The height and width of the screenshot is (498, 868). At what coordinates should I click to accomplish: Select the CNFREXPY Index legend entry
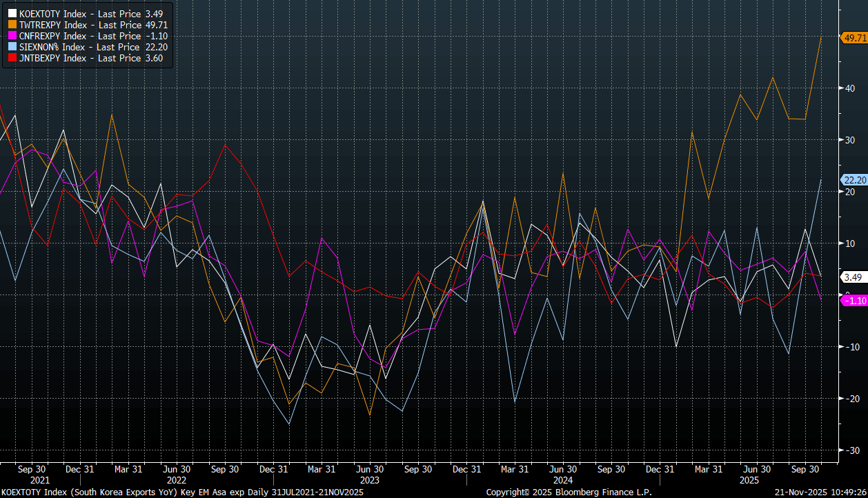pyautogui.click(x=92, y=36)
